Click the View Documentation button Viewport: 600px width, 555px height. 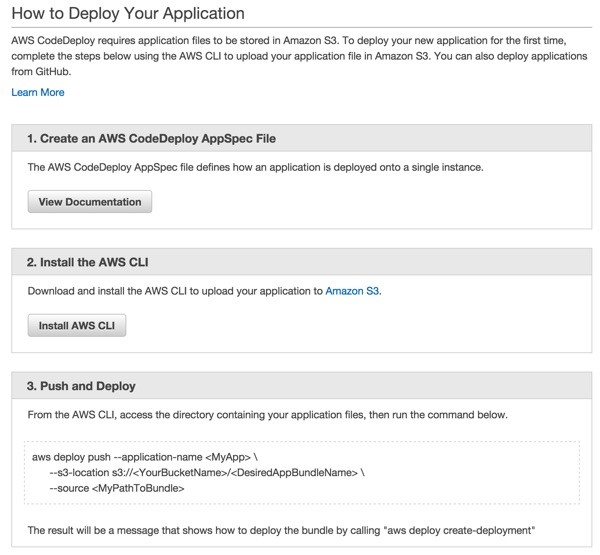[90, 202]
